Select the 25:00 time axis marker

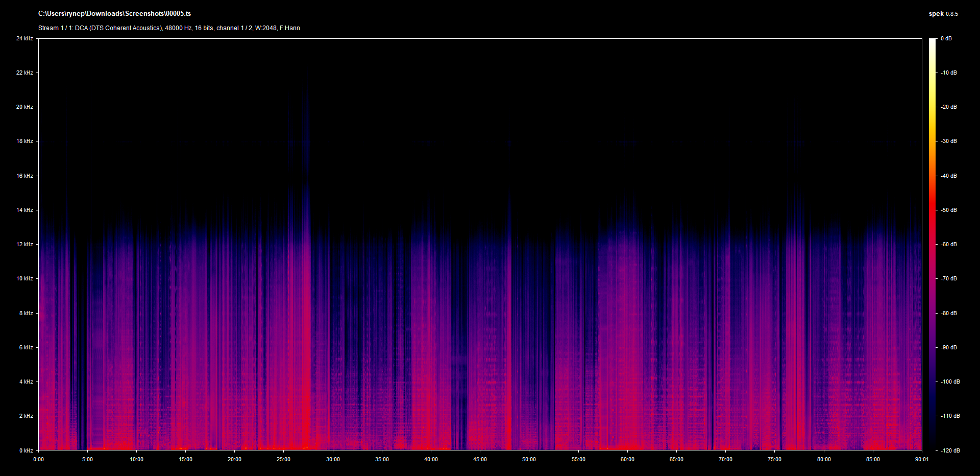(284, 459)
